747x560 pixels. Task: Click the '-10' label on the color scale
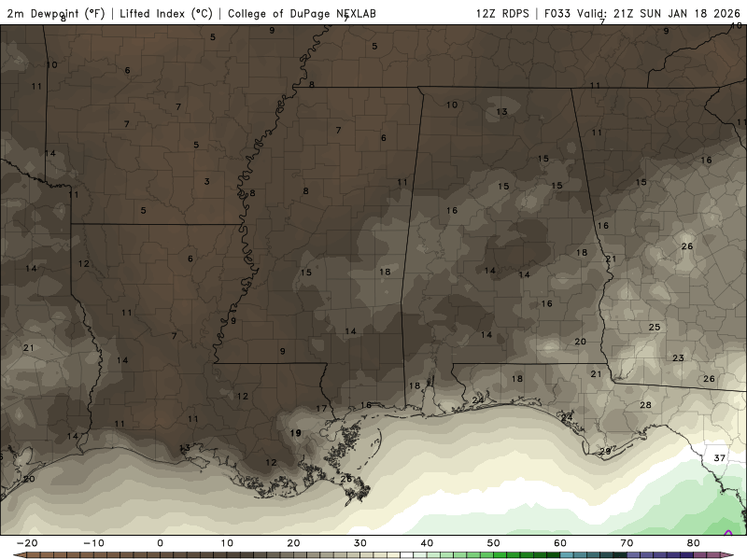click(93, 543)
